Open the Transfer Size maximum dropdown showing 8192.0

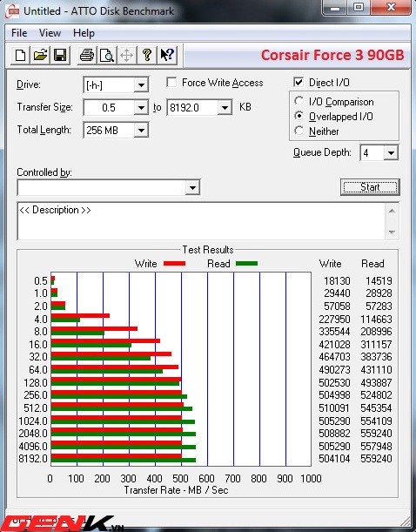[x=225, y=108]
